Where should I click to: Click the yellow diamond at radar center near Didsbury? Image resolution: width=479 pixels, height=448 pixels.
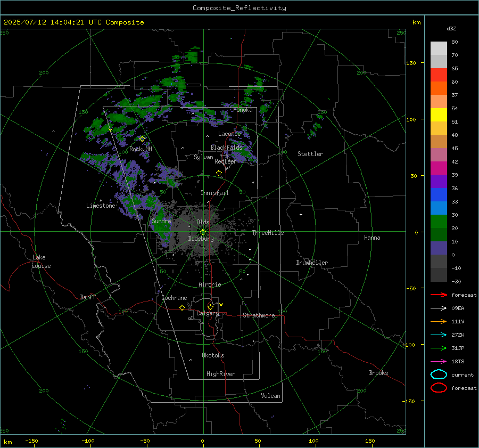tap(203, 232)
